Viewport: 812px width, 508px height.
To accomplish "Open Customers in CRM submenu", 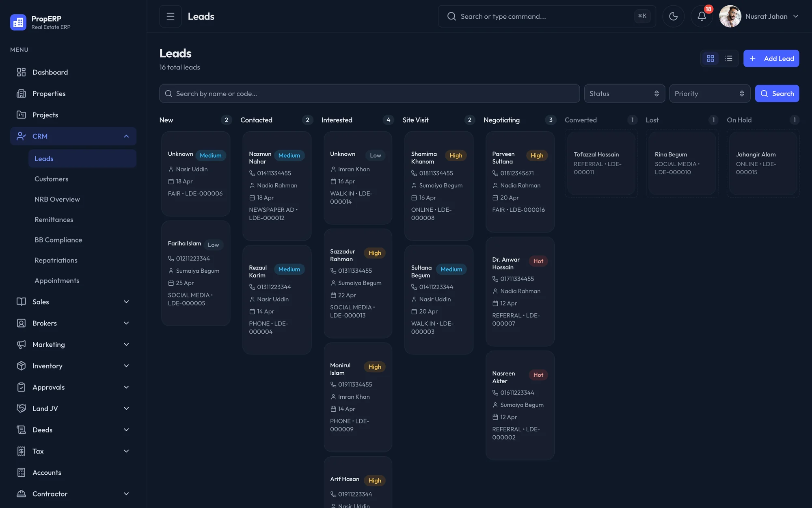I will click(82, 179).
